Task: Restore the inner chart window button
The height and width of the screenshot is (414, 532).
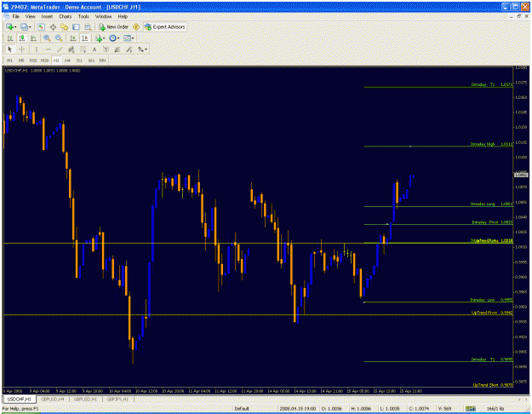Action: click(x=518, y=16)
